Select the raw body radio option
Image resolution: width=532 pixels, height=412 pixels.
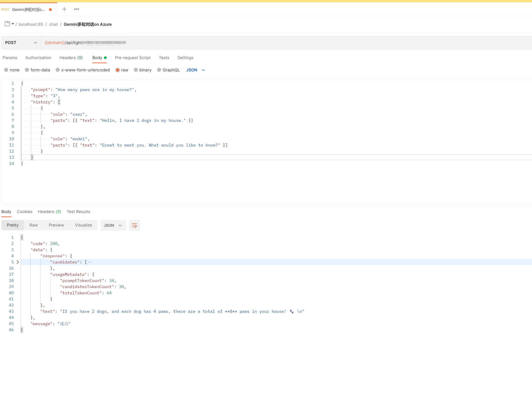[x=118, y=70]
